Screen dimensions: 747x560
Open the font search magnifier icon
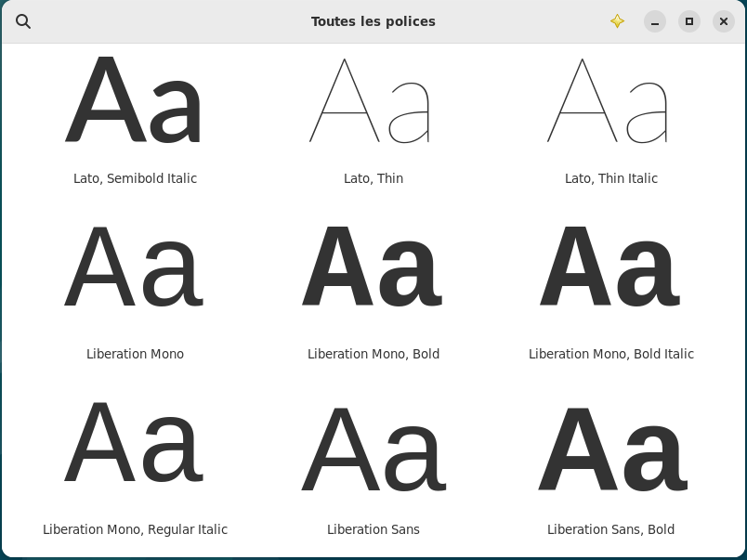23,21
